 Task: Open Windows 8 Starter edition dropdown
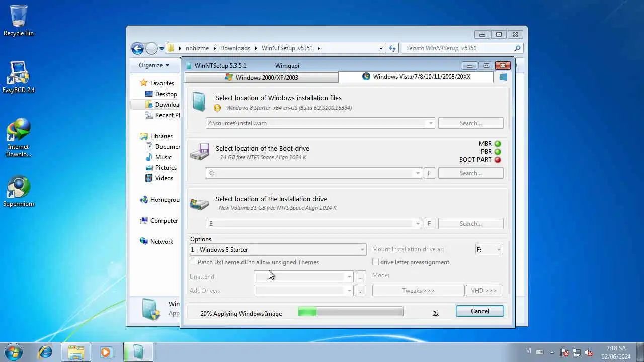[x=362, y=250]
